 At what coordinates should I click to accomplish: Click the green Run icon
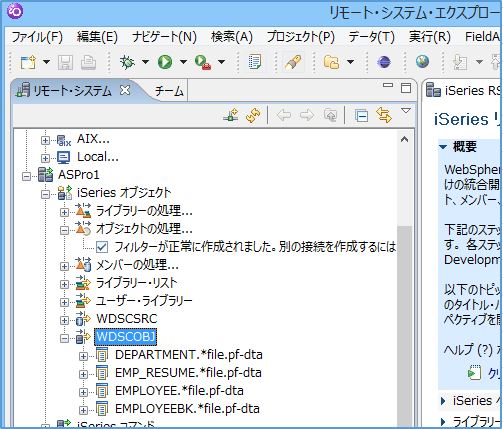point(165,62)
